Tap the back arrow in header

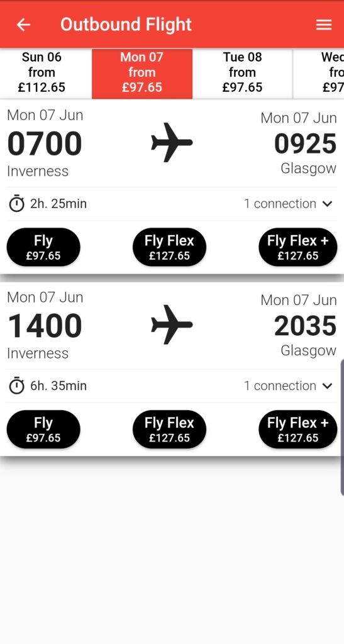coord(23,25)
